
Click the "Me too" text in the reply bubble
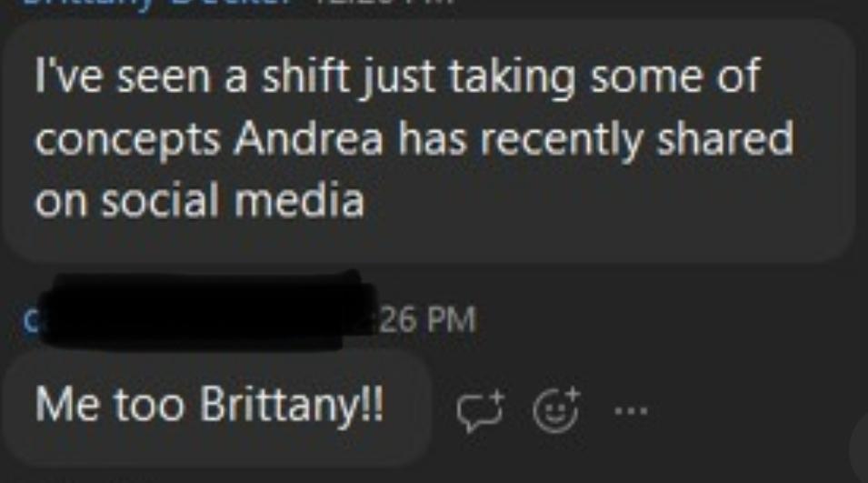[x=110, y=405]
